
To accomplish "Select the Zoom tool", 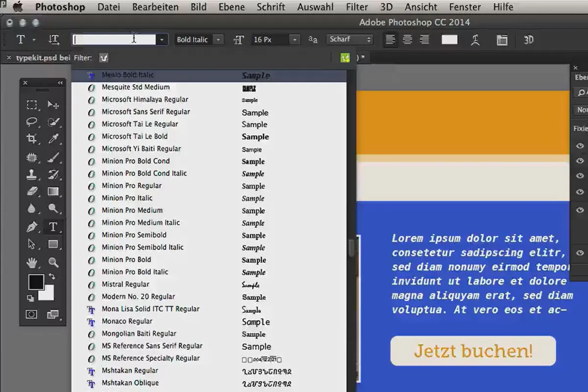I will coord(53,263).
